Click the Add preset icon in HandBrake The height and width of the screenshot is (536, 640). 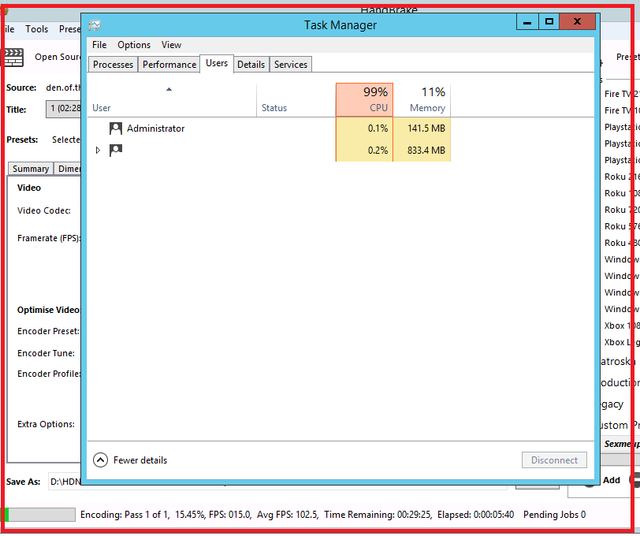tap(585, 480)
